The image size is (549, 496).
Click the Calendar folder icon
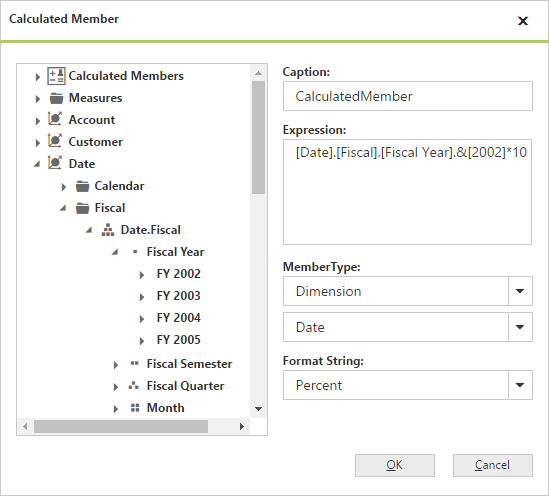(x=82, y=186)
